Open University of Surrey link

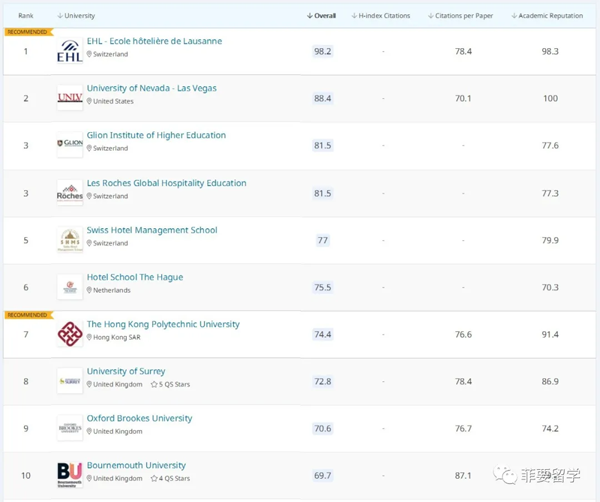[126, 371]
